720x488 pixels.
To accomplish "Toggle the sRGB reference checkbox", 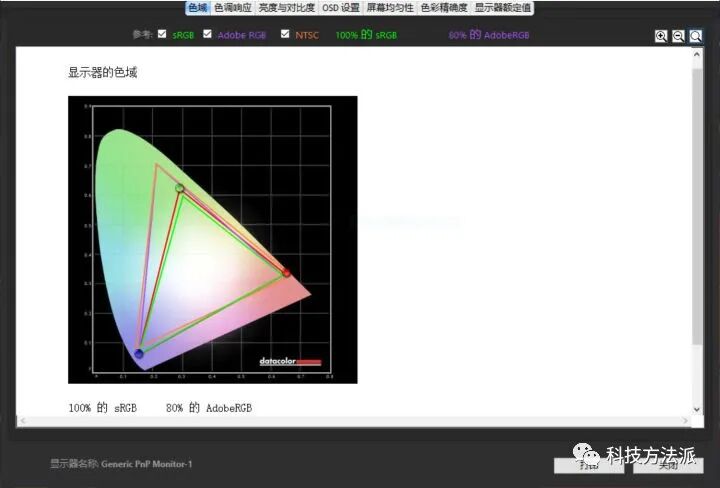I will pos(162,34).
